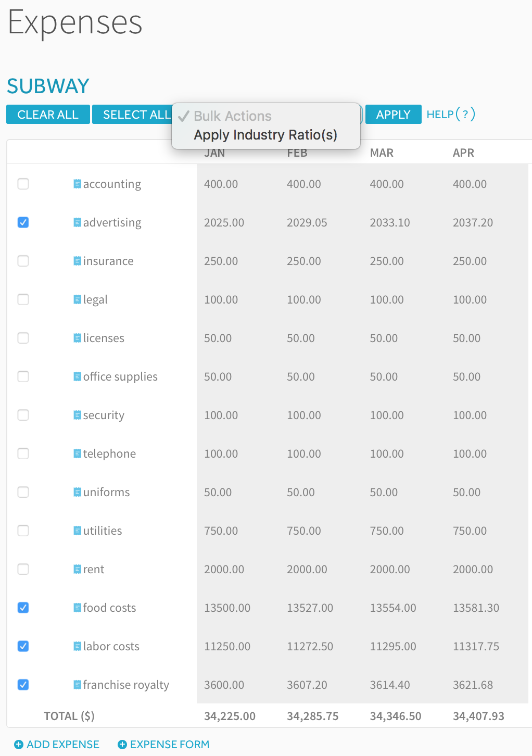The height and width of the screenshot is (756, 532).
Task: Click the note icon beside labor costs
Action: tap(77, 646)
